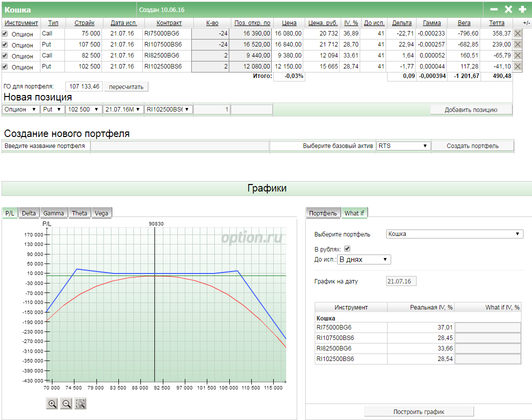Viewport: 532px width, 420px height.
Task: Edit open price 12 080,00 of RI102500BS6
Action: [250, 66]
